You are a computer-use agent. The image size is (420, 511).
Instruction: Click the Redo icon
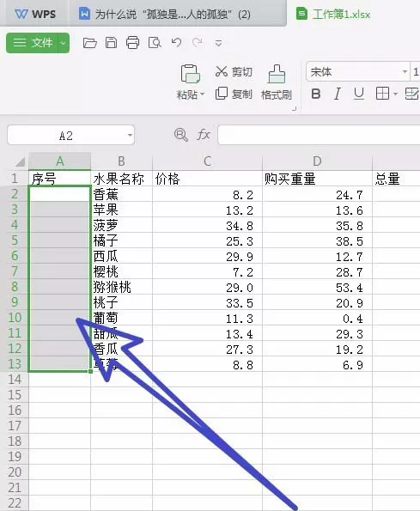(x=198, y=43)
